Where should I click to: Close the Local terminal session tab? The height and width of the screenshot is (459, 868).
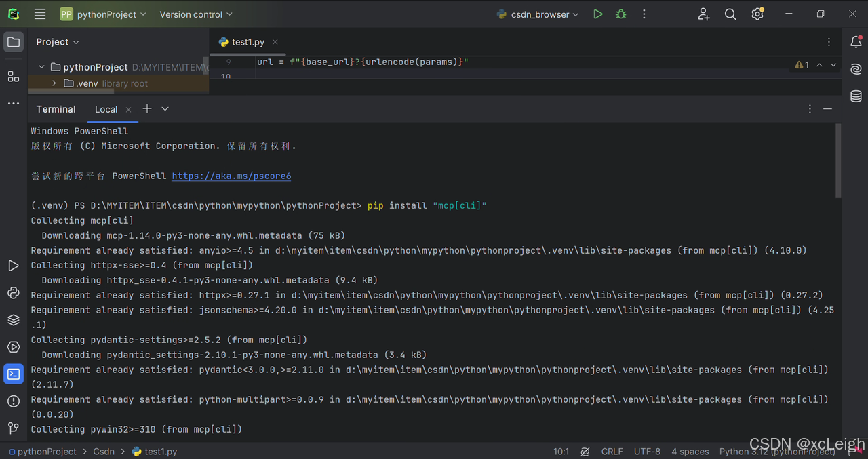tap(128, 109)
